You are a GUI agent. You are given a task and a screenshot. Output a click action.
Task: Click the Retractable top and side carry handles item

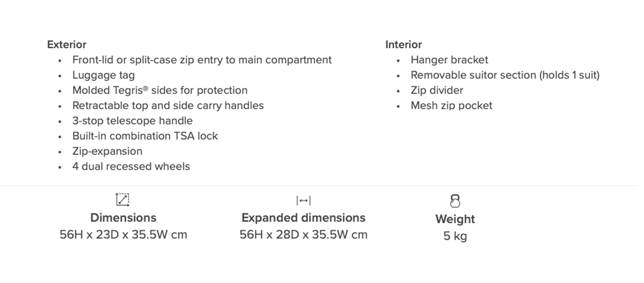tap(168, 106)
